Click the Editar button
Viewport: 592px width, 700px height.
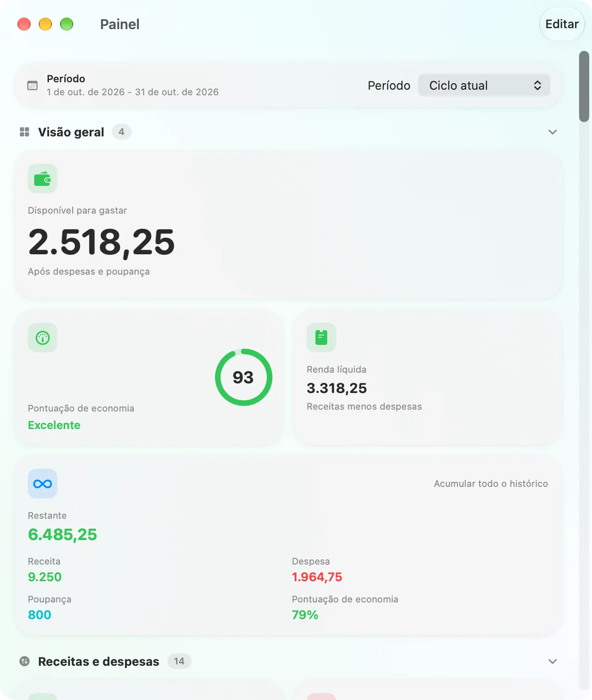pyautogui.click(x=562, y=24)
